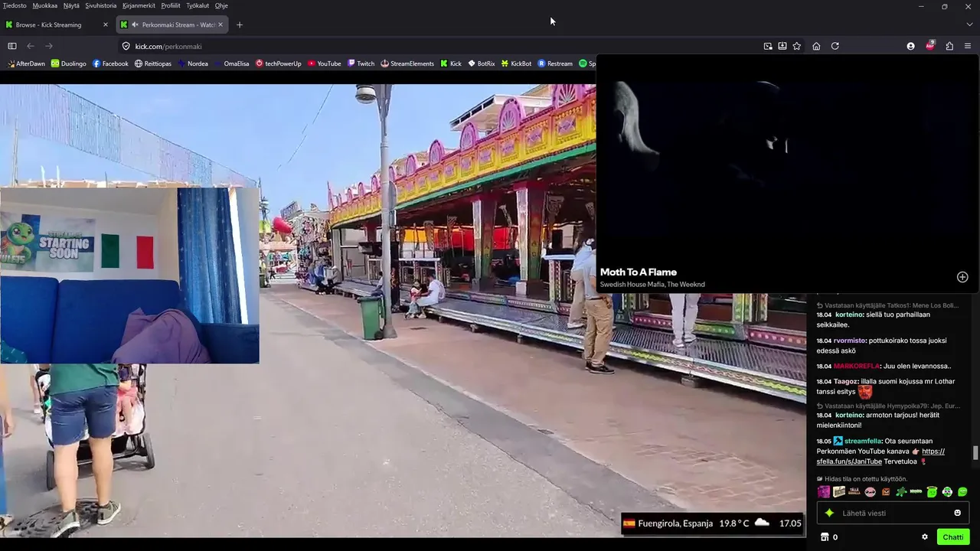
Task: Open the OmaElisa bookmark
Action: coord(231,64)
